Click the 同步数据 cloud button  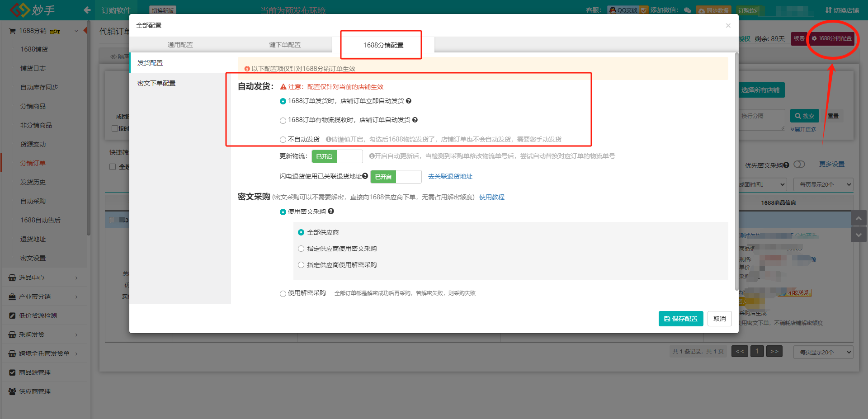[713, 10]
